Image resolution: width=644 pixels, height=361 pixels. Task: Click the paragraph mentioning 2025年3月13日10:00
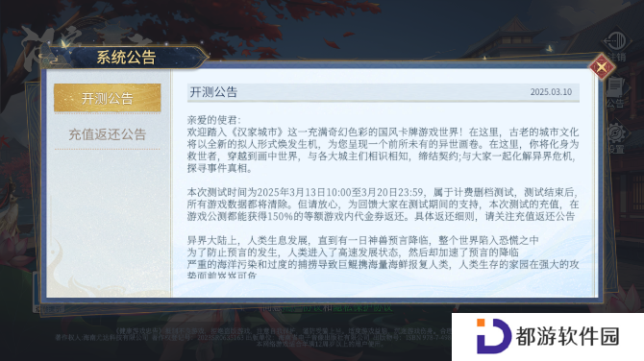tap(383, 205)
